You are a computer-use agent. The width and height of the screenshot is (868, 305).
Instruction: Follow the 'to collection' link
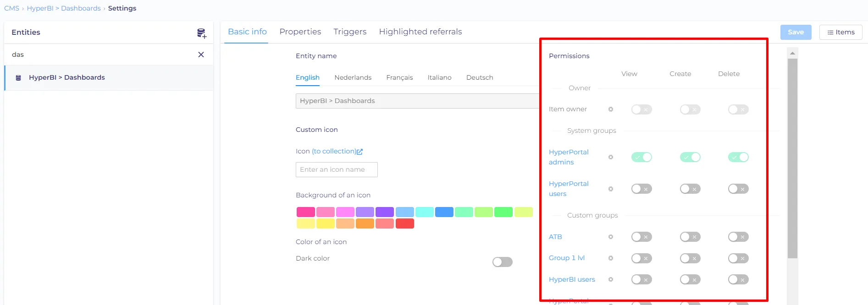click(334, 151)
